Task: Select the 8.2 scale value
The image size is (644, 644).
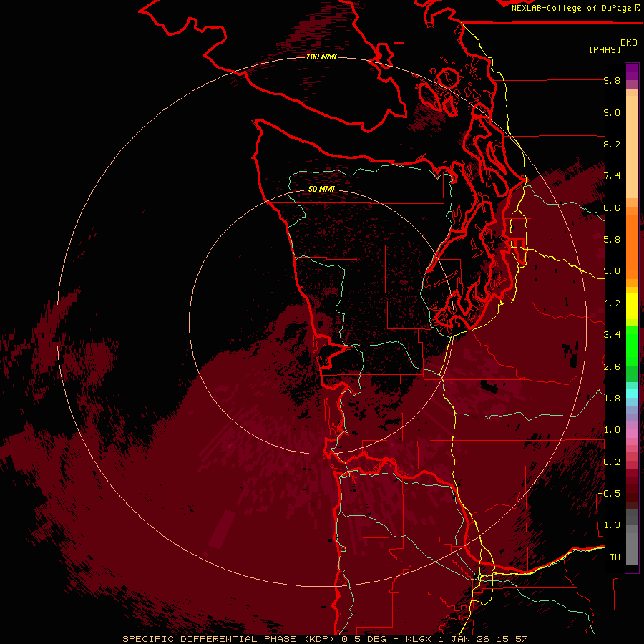Action: pos(612,144)
